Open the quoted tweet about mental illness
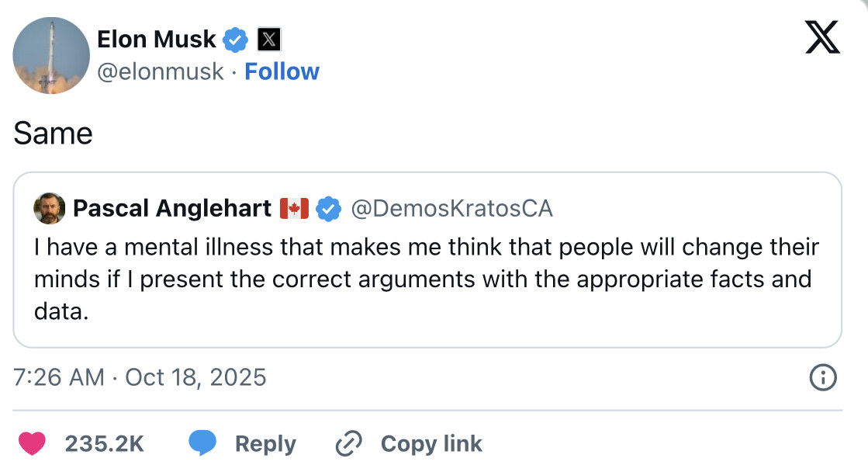Image resolution: width=868 pixels, height=465 pixels. tap(427, 279)
